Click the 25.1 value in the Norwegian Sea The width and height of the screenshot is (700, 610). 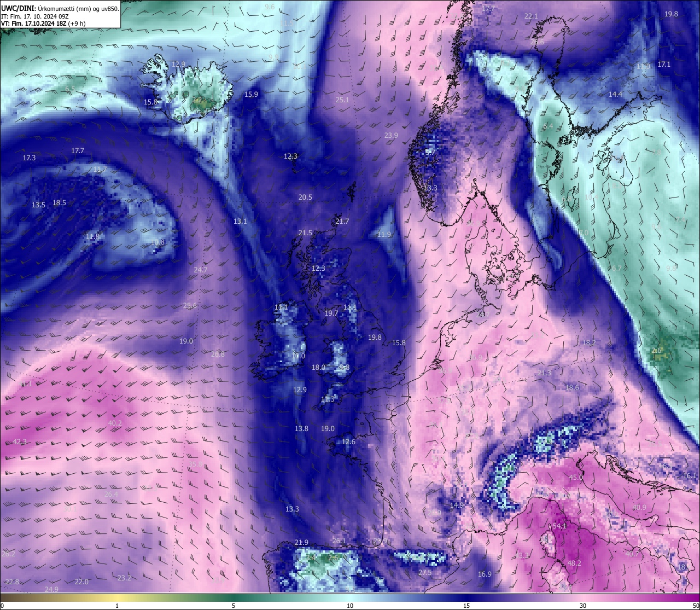tap(342, 100)
